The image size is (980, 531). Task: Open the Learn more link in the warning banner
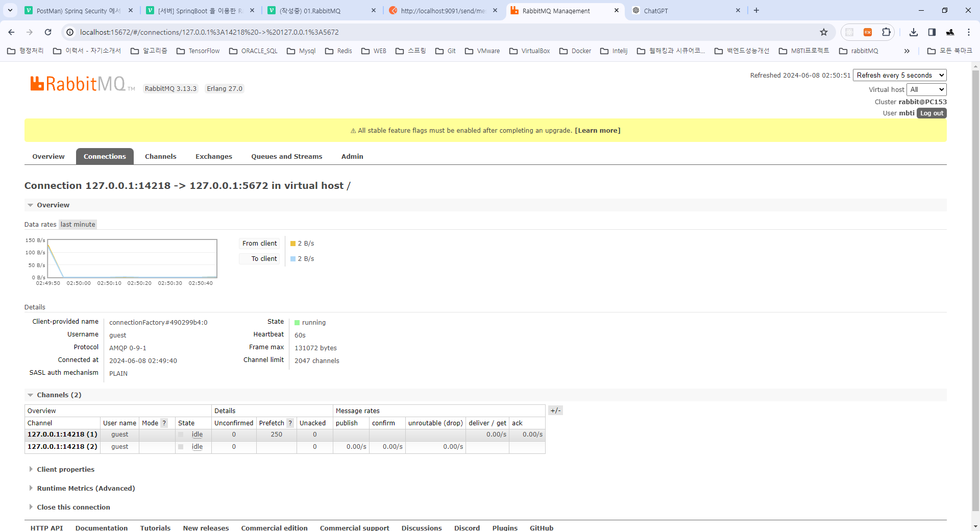[x=598, y=130]
